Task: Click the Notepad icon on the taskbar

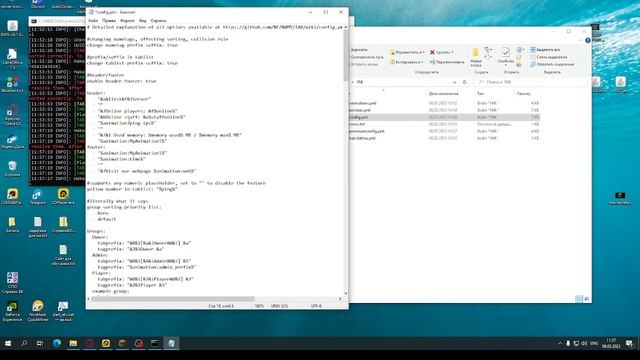Action: (x=171, y=343)
